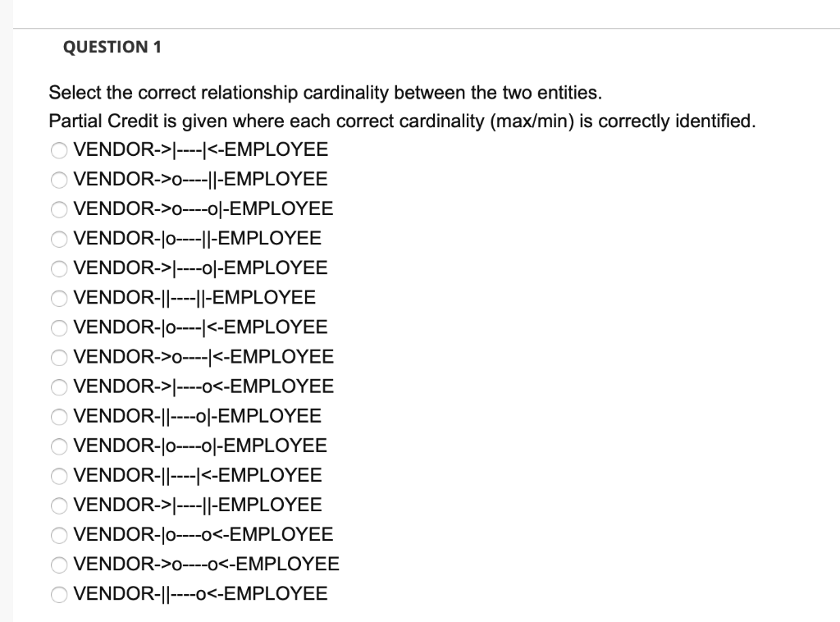This screenshot has height=622, width=840.
Task: Click the QUESTION 1 heading
Action: point(113,47)
